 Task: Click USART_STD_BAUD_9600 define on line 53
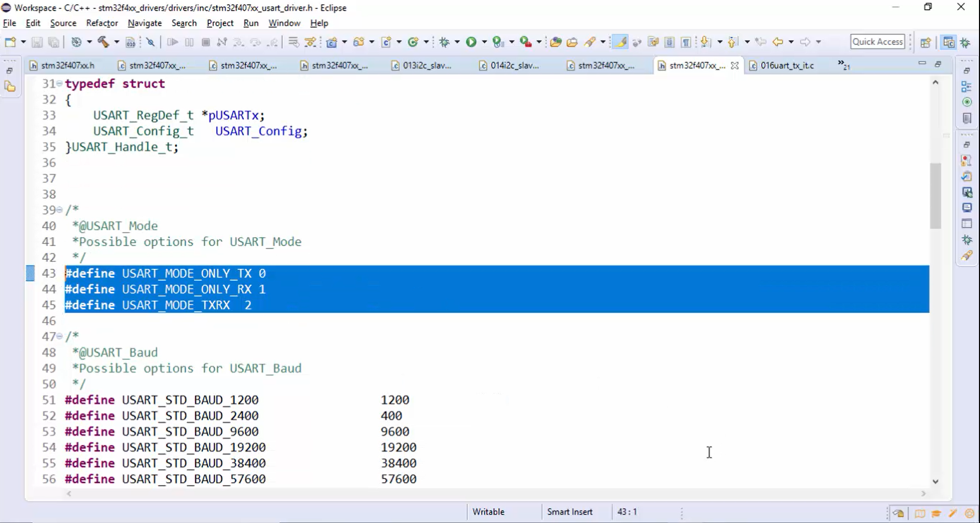pyautogui.click(x=190, y=431)
